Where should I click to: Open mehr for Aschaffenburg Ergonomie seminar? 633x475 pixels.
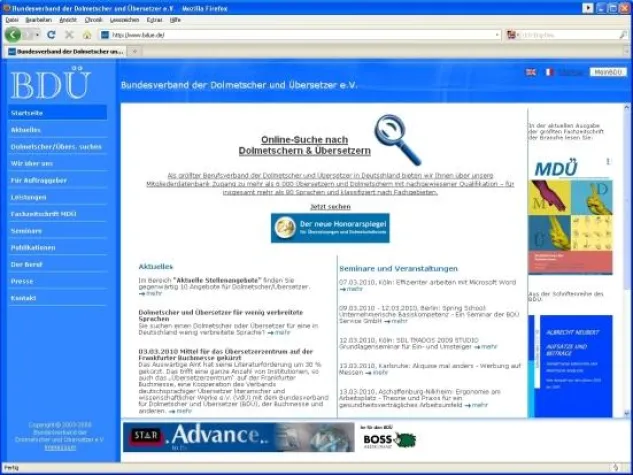click(x=476, y=405)
